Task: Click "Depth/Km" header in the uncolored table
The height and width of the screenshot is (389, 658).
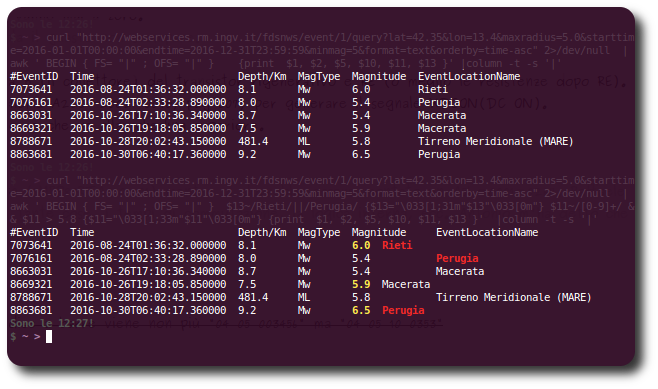Action: 262,76
